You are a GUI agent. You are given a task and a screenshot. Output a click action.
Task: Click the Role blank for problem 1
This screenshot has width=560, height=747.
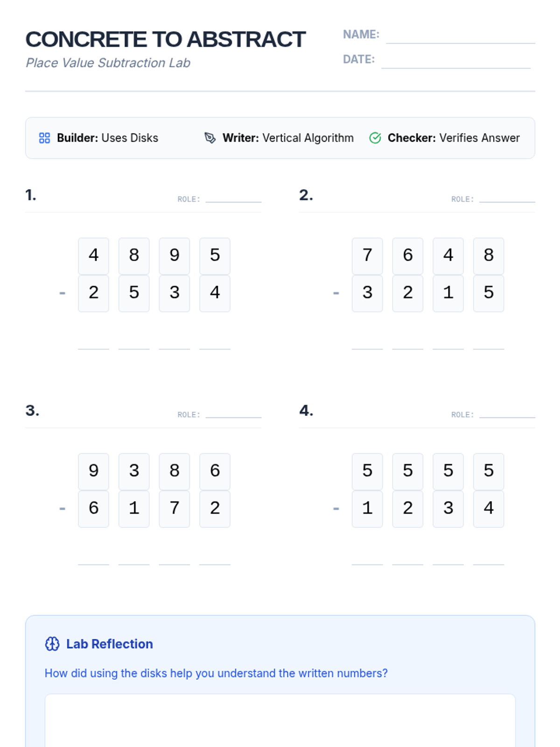(233, 198)
